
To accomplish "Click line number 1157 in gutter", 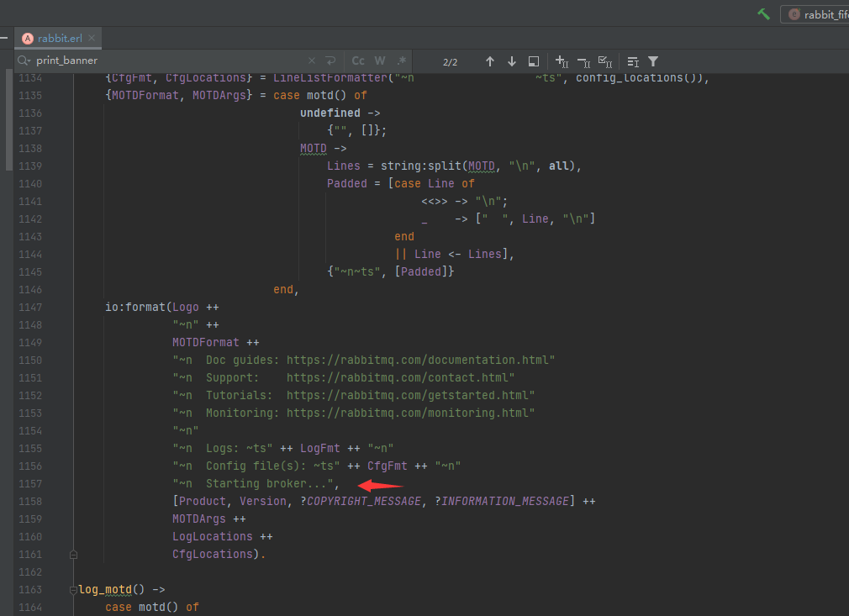I will click(30, 483).
